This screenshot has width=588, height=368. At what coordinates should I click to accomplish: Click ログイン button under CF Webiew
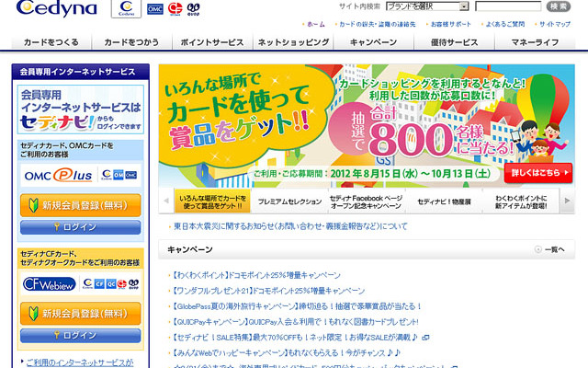(x=81, y=335)
